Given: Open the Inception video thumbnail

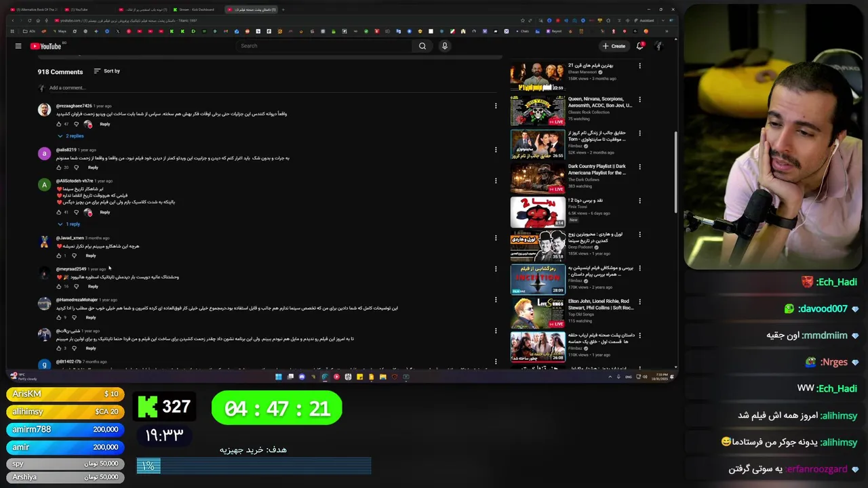Looking at the screenshot, I should pyautogui.click(x=538, y=279).
